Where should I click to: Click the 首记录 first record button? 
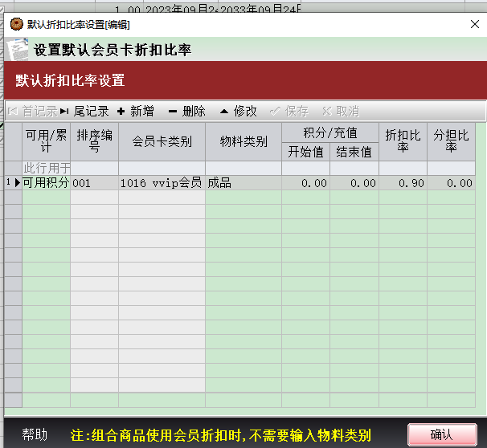(x=33, y=111)
